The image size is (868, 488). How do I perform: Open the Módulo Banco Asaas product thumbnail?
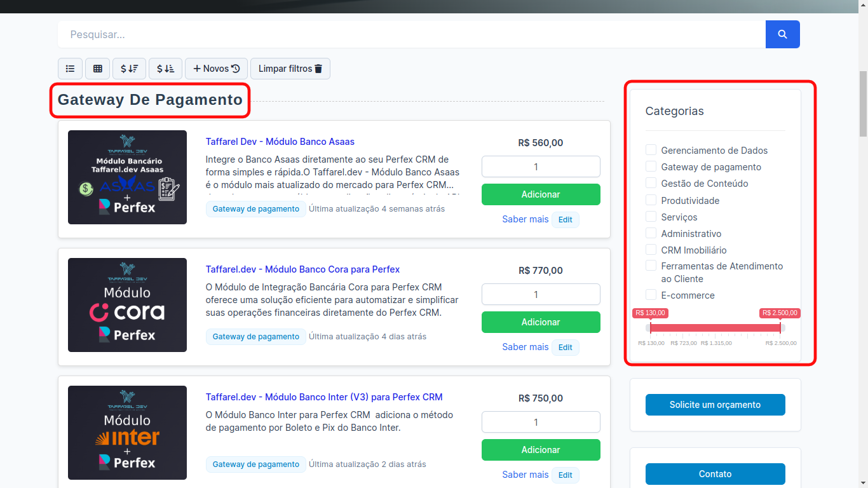pyautogui.click(x=127, y=177)
